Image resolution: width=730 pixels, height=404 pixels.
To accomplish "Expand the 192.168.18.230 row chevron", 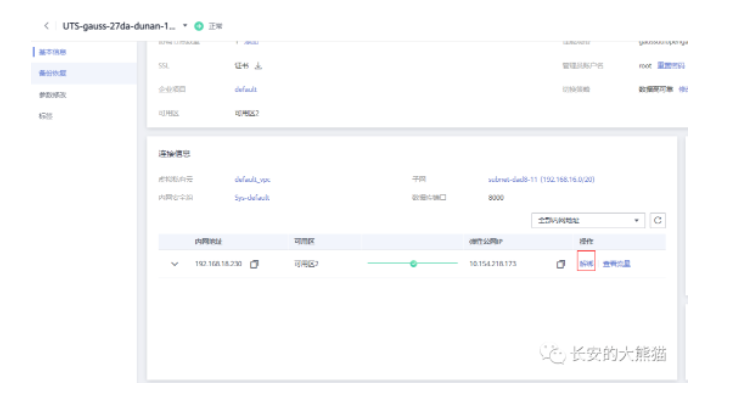I will click(x=175, y=264).
